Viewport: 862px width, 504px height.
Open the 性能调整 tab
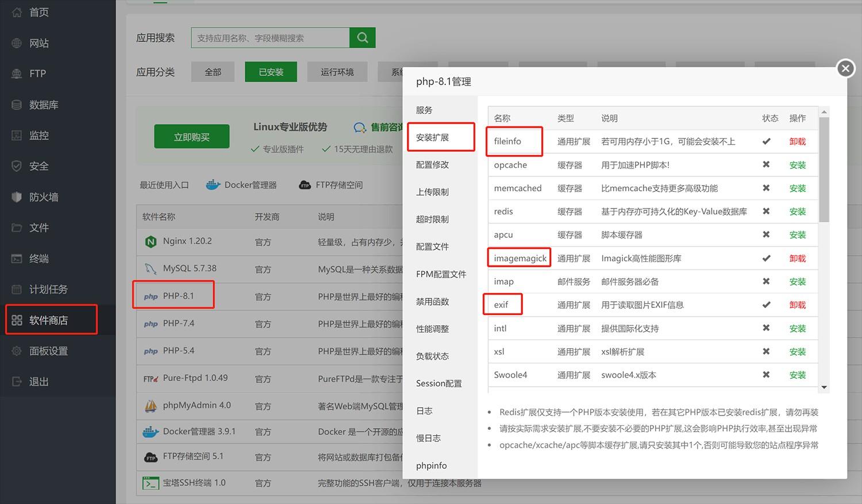pyautogui.click(x=433, y=329)
